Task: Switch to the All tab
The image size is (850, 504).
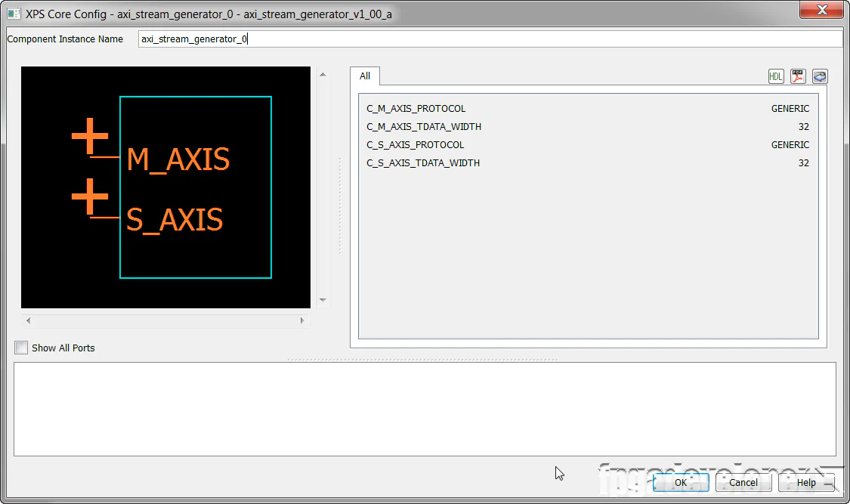Action: tap(365, 76)
